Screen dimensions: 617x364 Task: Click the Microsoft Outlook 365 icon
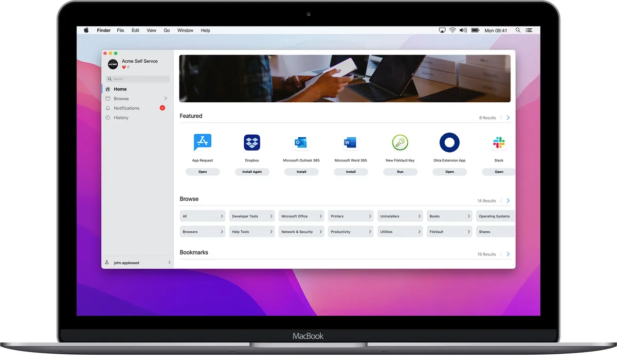(301, 142)
